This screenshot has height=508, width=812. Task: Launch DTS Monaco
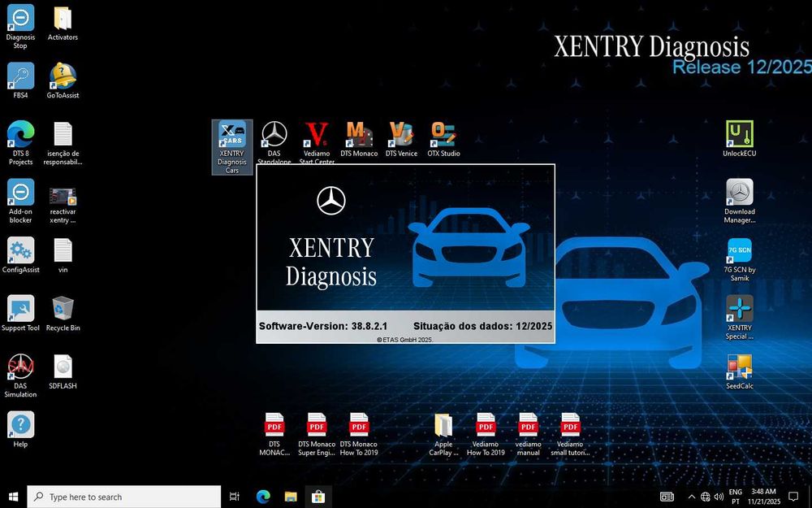359,139
